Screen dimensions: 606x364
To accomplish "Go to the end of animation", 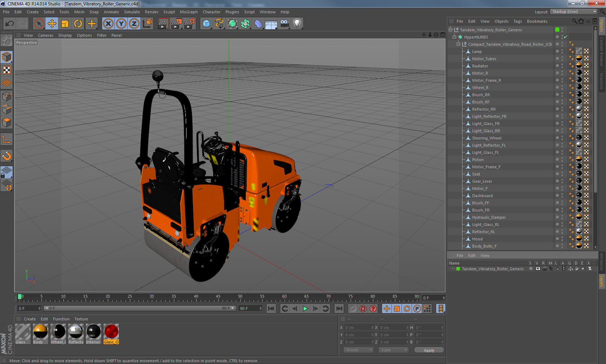I will point(339,308).
